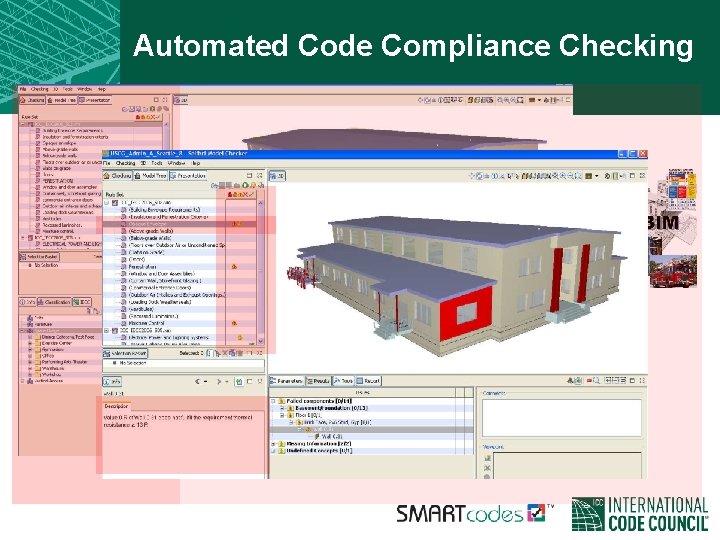This screenshot has width=720, height=540.
Task: Collapse the Failed components node in Results tree
Action: click(274, 401)
